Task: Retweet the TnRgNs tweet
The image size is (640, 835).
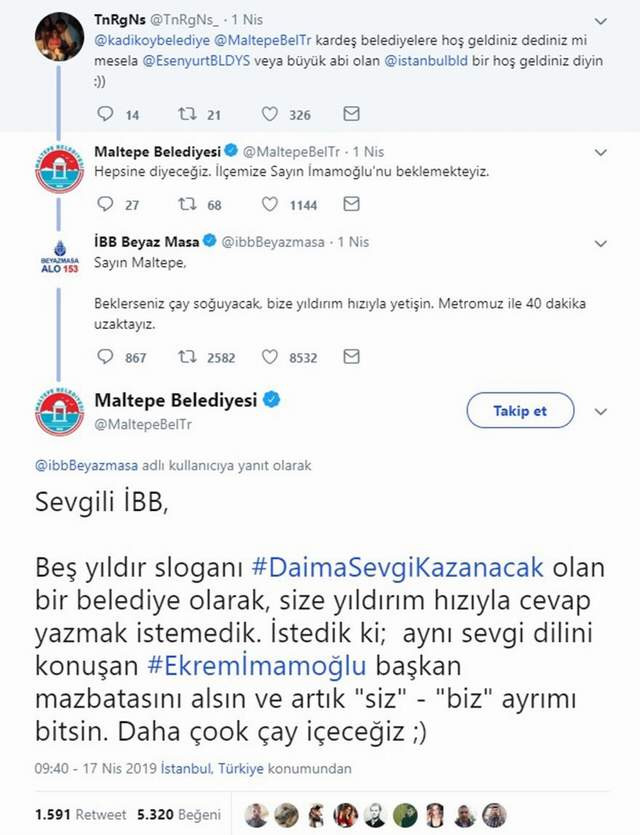Action: coord(186,115)
